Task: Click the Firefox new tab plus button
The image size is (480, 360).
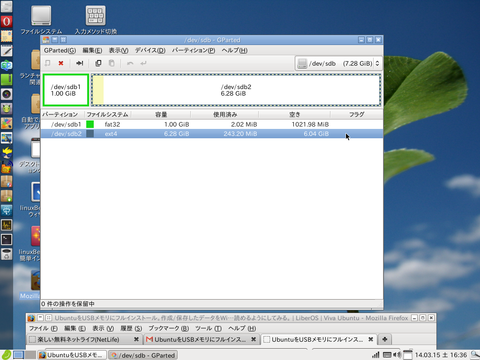Action: (x=385, y=339)
